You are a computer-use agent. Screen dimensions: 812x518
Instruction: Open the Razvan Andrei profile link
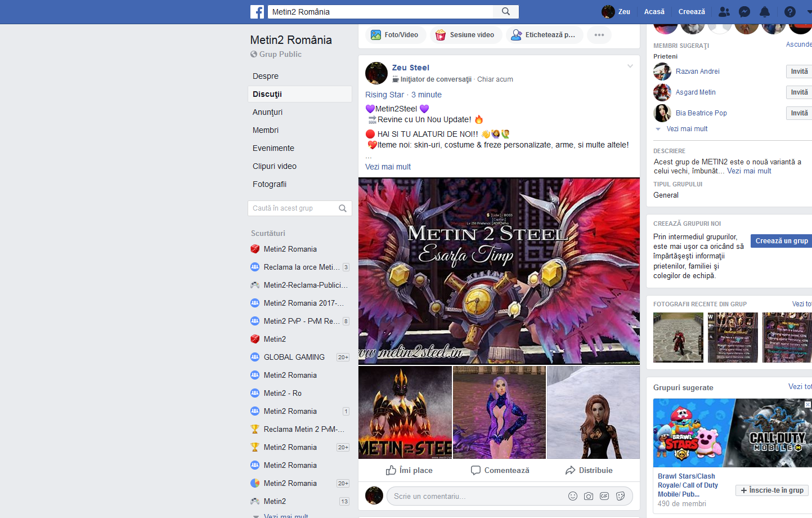pyautogui.click(x=698, y=72)
